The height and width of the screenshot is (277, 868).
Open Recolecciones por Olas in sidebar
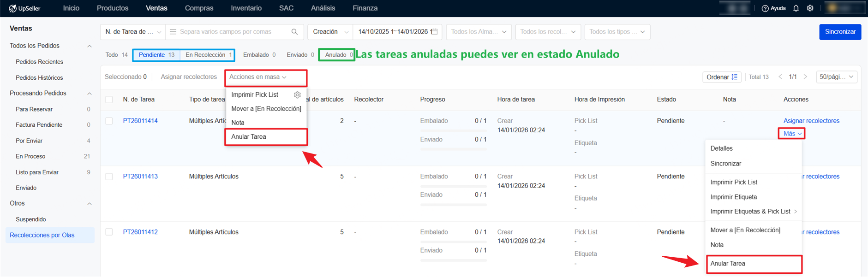pyautogui.click(x=50, y=235)
